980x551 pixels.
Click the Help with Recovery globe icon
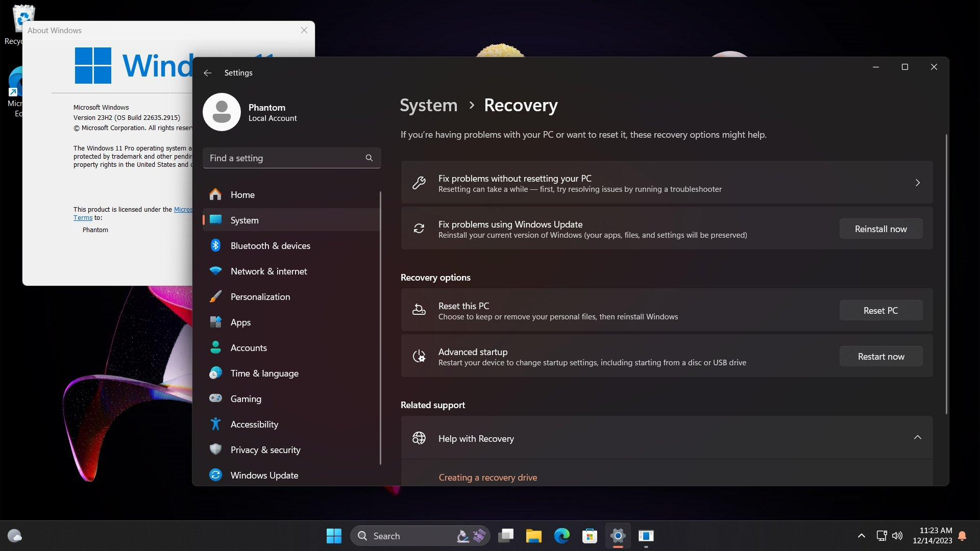click(419, 438)
